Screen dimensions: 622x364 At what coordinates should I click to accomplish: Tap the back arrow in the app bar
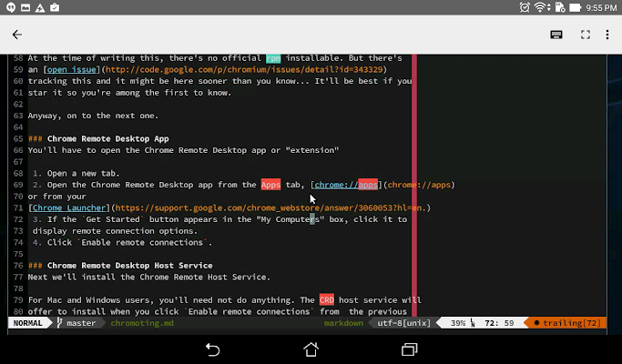click(x=17, y=35)
